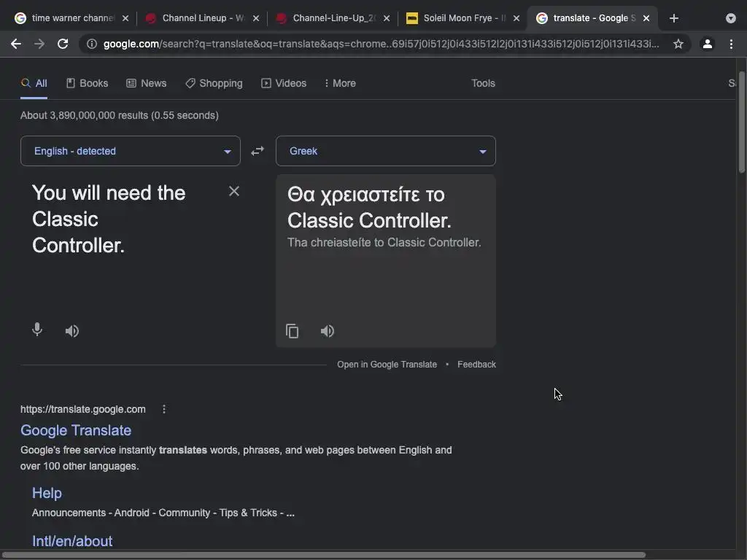Select the Books results filter
The width and height of the screenshot is (747, 560).
tap(88, 83)
